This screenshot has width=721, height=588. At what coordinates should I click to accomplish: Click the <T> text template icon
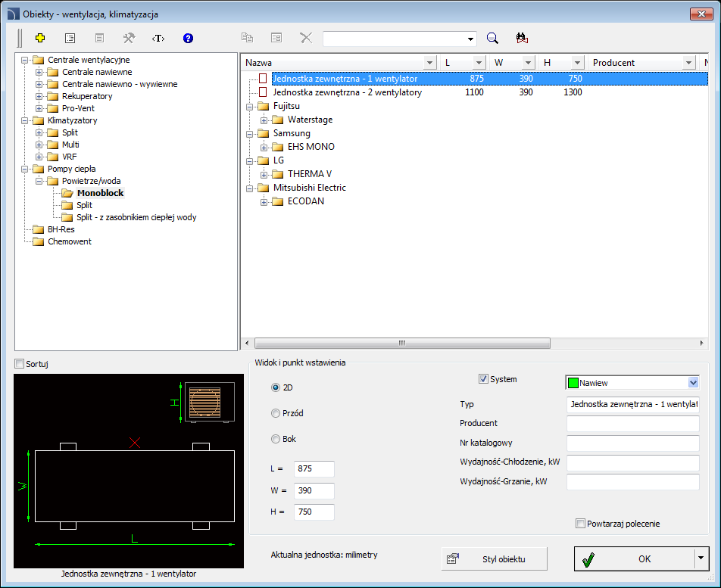[158, 38]
